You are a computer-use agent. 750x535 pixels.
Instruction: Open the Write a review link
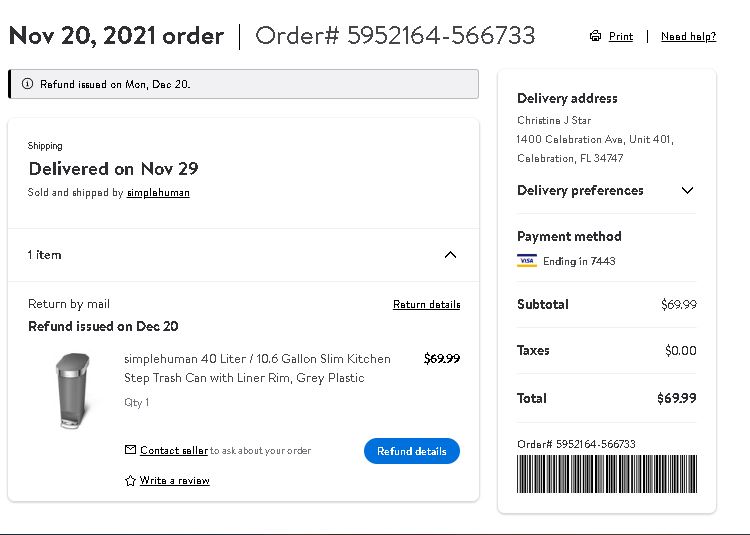pos(175,480)
